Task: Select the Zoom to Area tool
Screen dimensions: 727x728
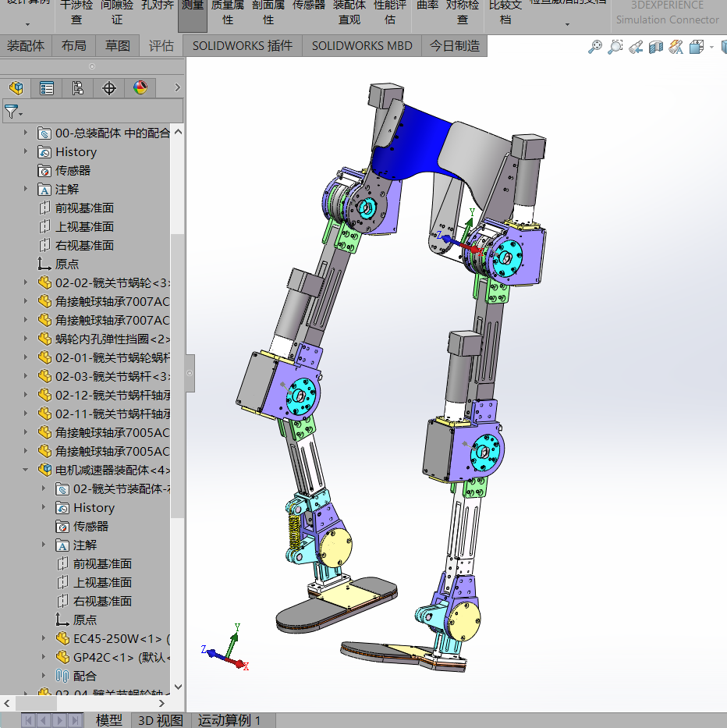Action: (x=615, y=47)
